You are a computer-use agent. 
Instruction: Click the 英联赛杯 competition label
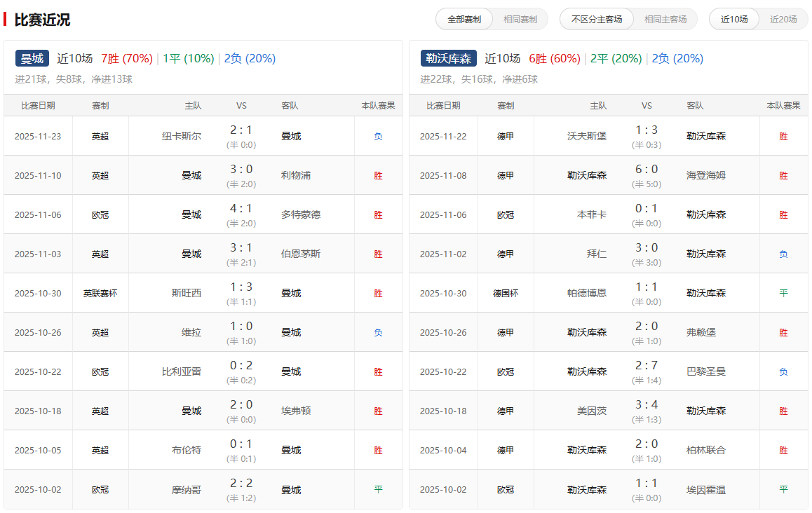(100, 293)
